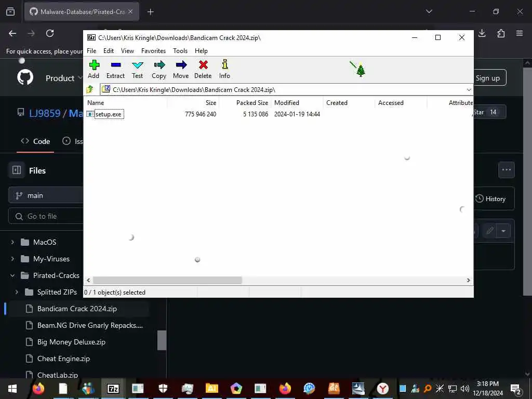Click the Add button in 7-Zip toolbar
Viewport: 532px width, 399px height.
pos(94,69)
